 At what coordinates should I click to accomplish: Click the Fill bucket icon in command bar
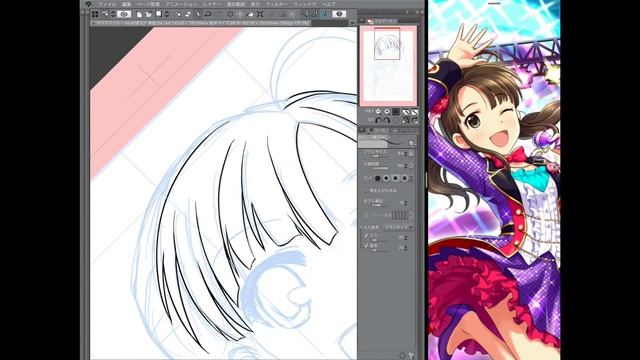point(250,14)
